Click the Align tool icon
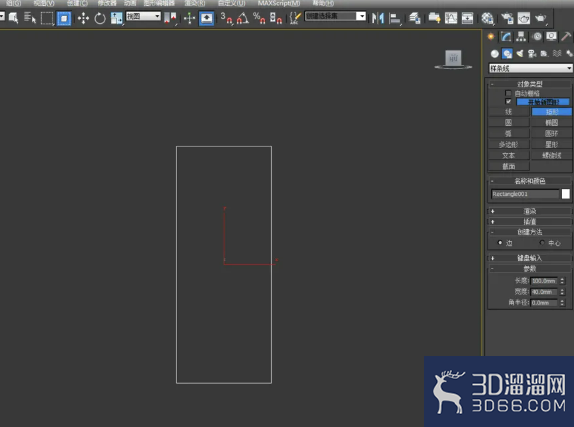The image size is (574, 427). tap(395, 18)
